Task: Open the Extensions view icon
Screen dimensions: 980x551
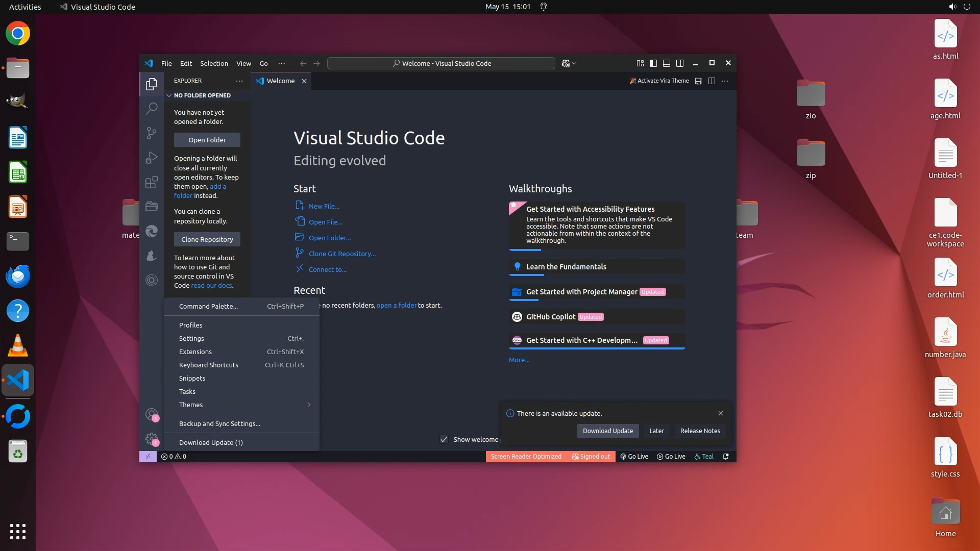Action: (x=152, y=182)
